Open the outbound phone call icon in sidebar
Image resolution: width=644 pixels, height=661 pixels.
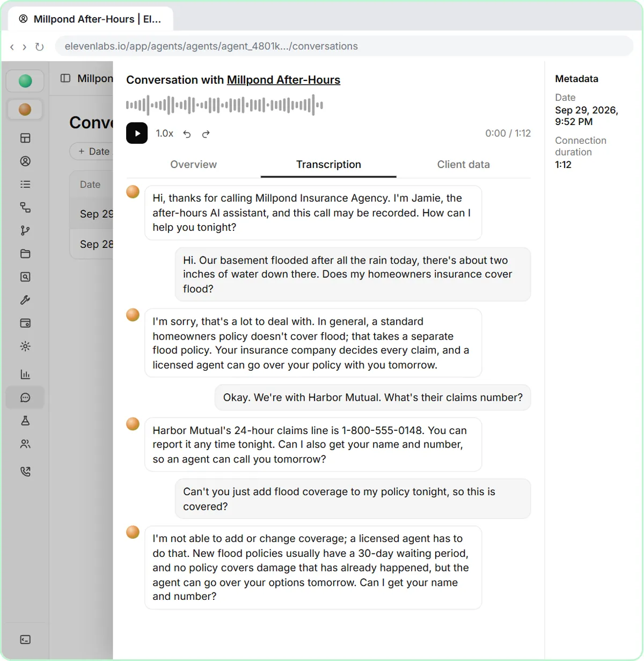pyautogui.click(x=25, y=472)
